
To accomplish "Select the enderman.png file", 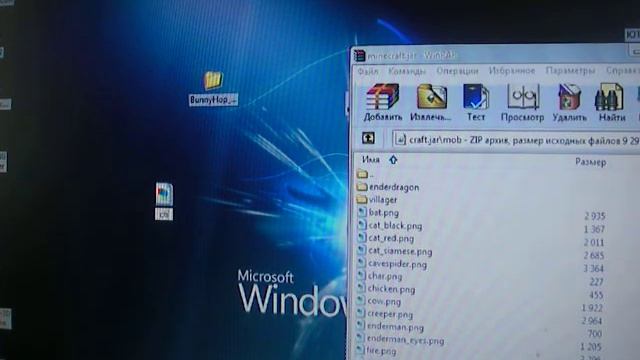I will [390, 327].
